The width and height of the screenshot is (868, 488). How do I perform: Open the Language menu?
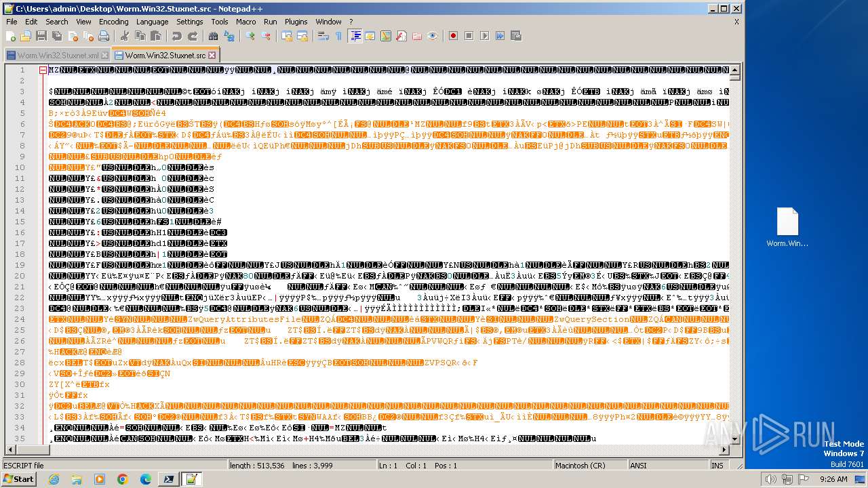coord(153,22)
